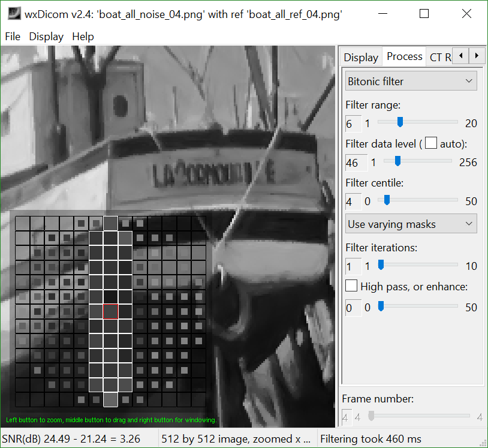Click the Filter iterations slider handle

pos(381,265)
